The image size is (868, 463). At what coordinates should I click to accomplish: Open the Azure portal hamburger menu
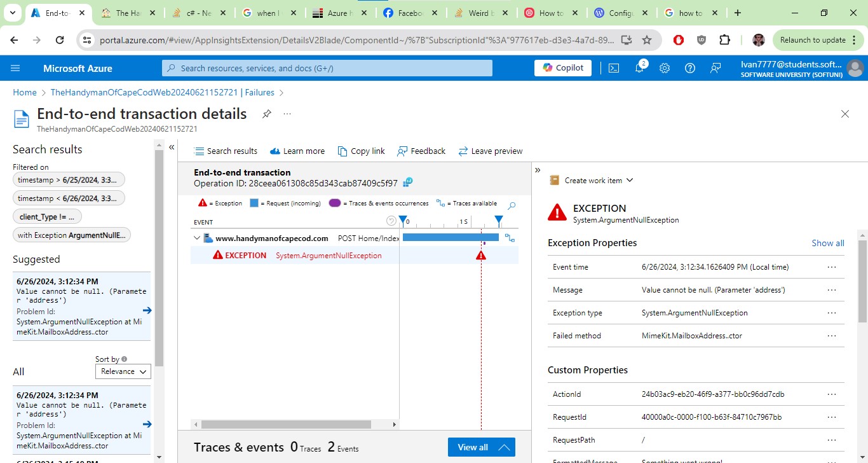coord(15,68)
